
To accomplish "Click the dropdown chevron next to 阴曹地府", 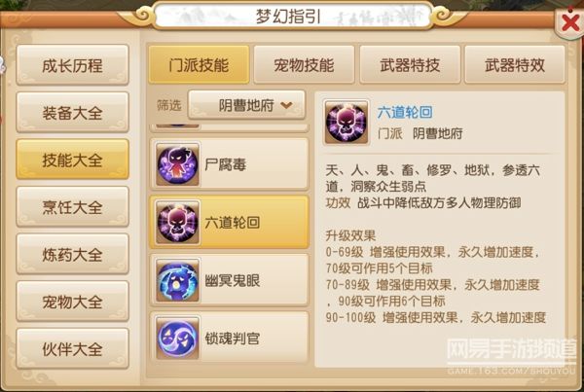I will tap(286, 106).
